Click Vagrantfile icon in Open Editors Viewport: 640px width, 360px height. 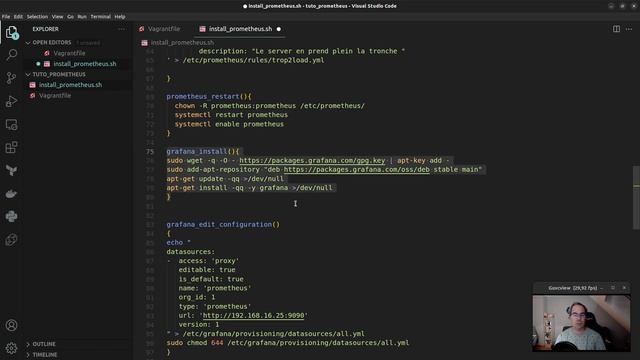(x=47, y=53)
